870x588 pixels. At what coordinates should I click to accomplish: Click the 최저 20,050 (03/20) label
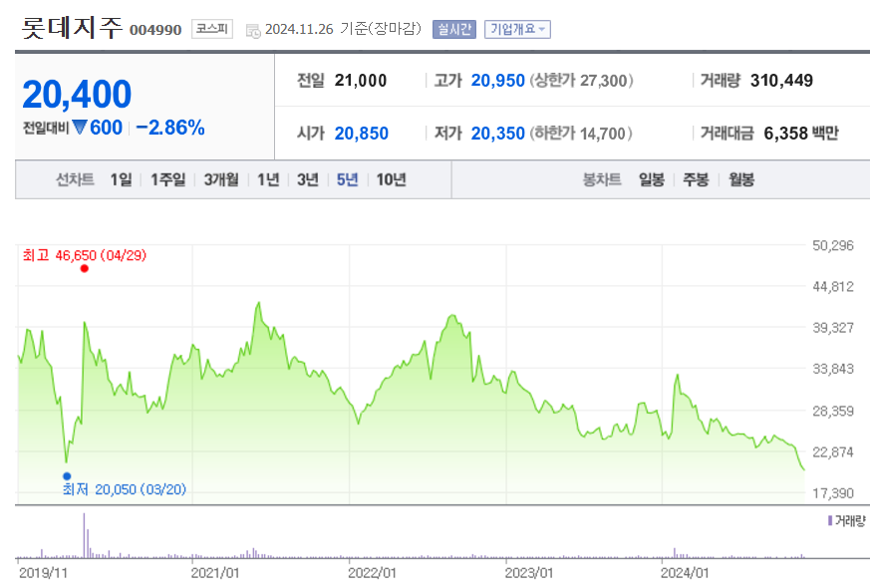click(124, 489)
